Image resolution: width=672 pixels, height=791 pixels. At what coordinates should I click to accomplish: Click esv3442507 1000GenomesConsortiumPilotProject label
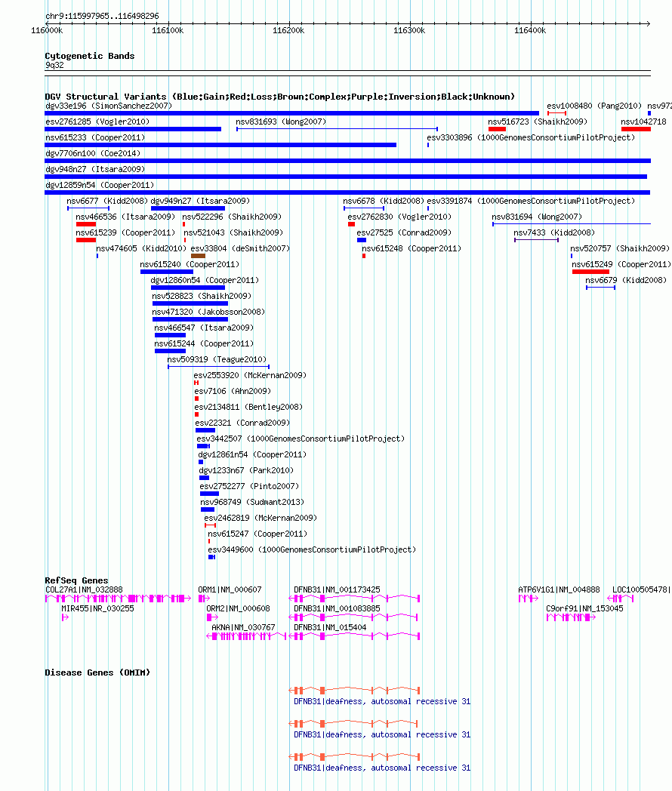(301, 439)
